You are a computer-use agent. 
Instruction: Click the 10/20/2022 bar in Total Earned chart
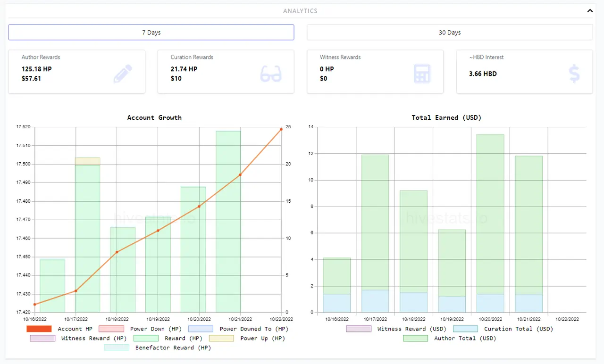[x=490, y=223]
